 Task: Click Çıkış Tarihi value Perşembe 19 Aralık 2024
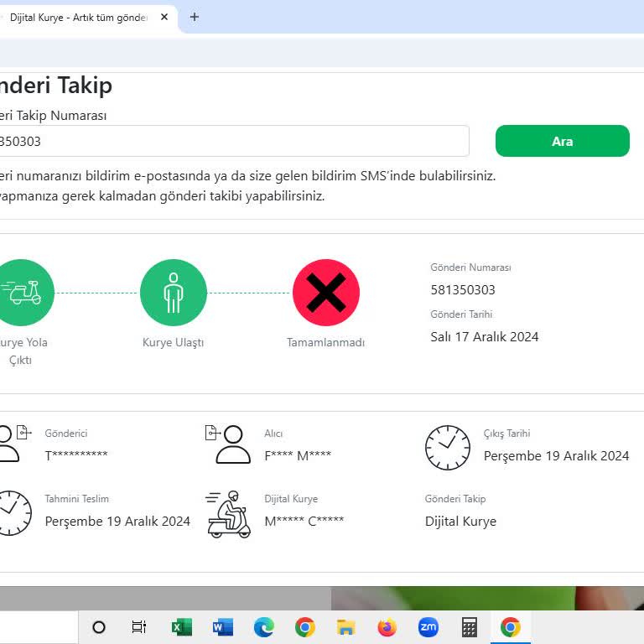click(x=556, y=456)
